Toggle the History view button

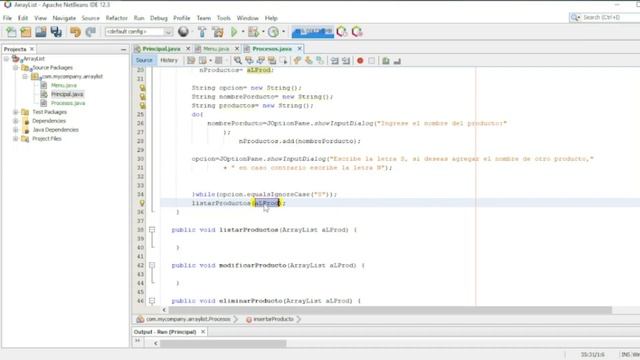169,60
